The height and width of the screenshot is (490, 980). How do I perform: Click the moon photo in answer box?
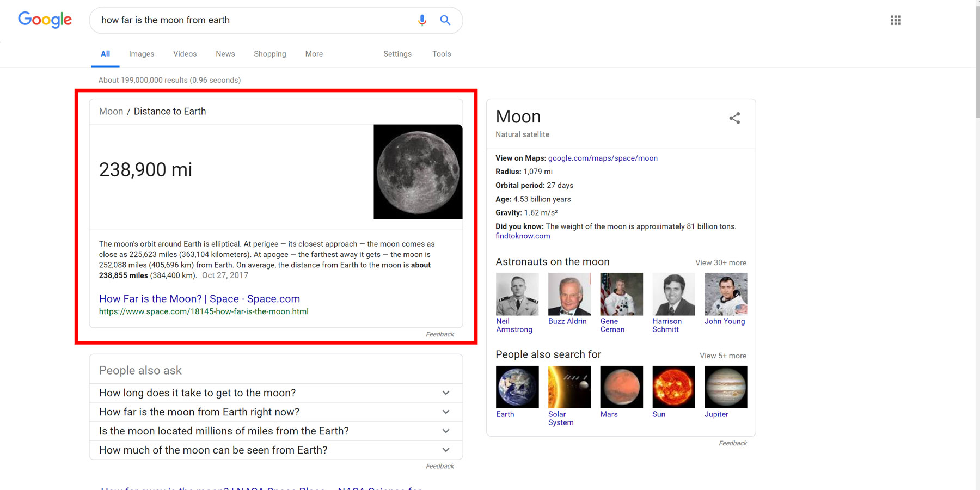[x=418, y=172]
